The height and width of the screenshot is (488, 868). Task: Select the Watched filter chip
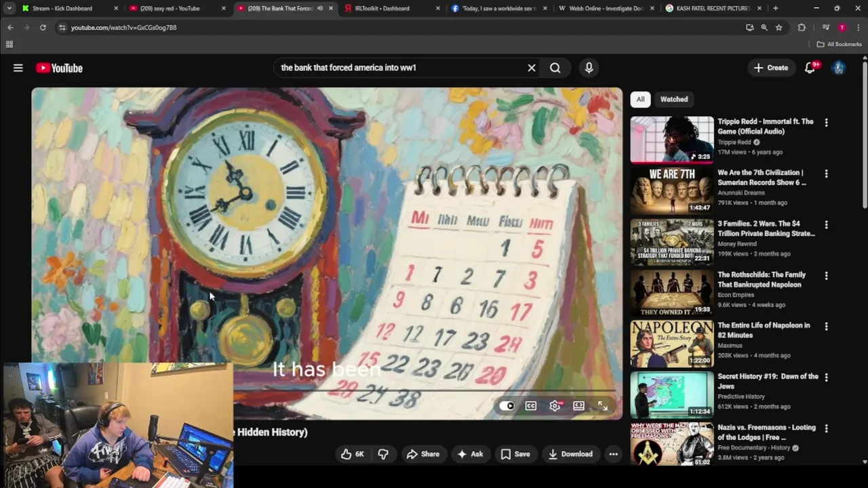(x=674, y=99)
